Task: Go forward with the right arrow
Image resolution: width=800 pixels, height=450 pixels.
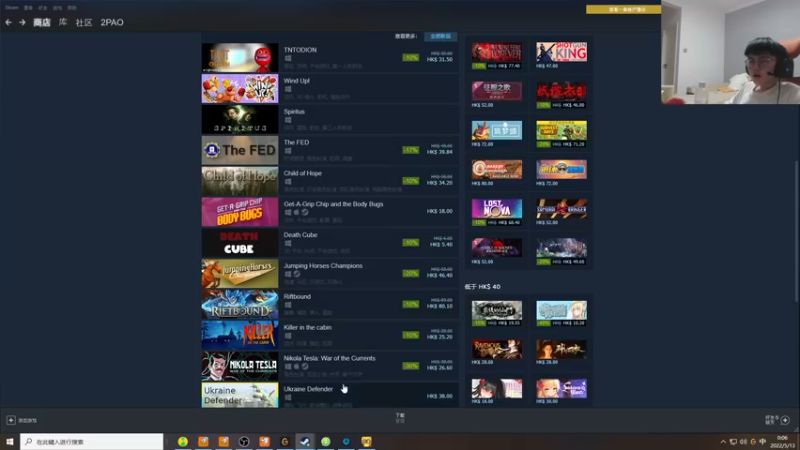Action: [x=22, y=22]
